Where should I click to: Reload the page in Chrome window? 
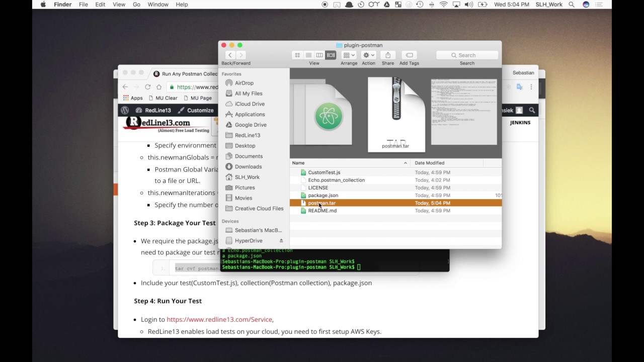[x=147, y=87]
